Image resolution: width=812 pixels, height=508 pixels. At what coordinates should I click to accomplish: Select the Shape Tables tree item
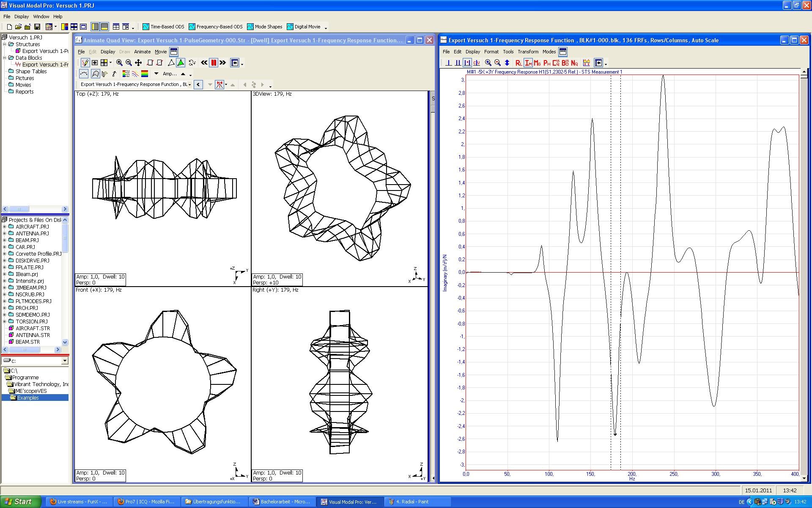[x=31, y=71]
